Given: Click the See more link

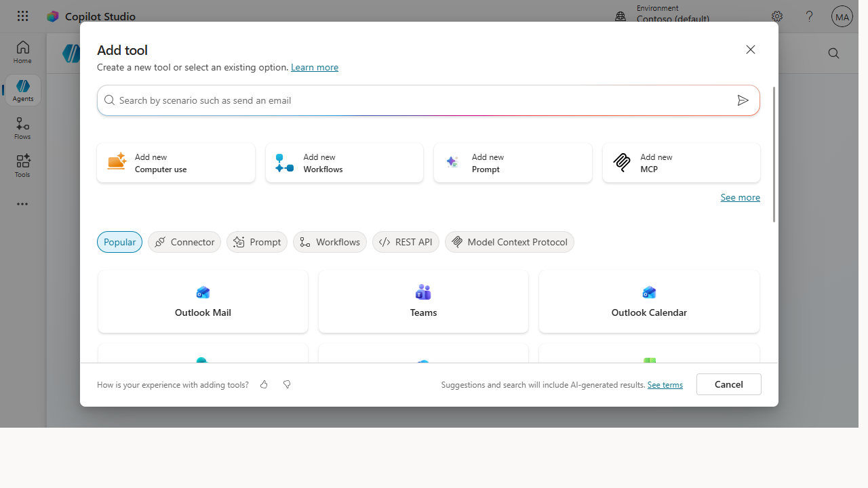Looking at the screenshot, I should [x=740, y=197].
